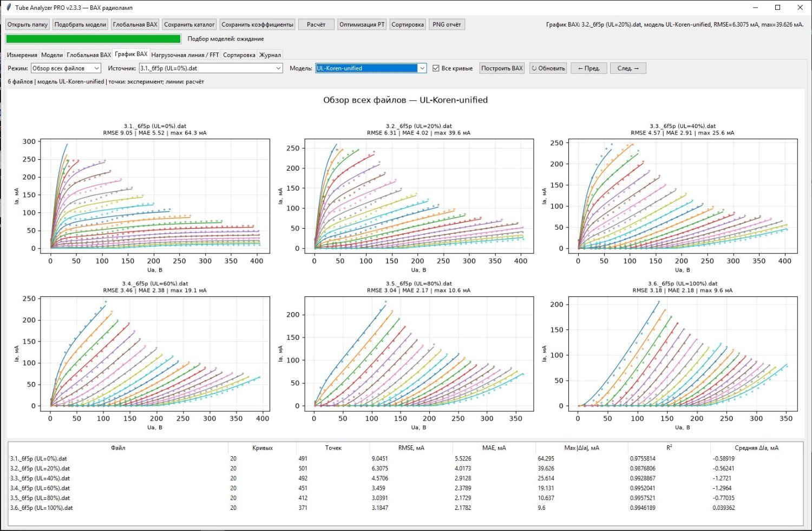This screenshot has height=531, width=812.
Task: Click the Tube Analyzer feather app icon
Action: click(x=8, y=8)
